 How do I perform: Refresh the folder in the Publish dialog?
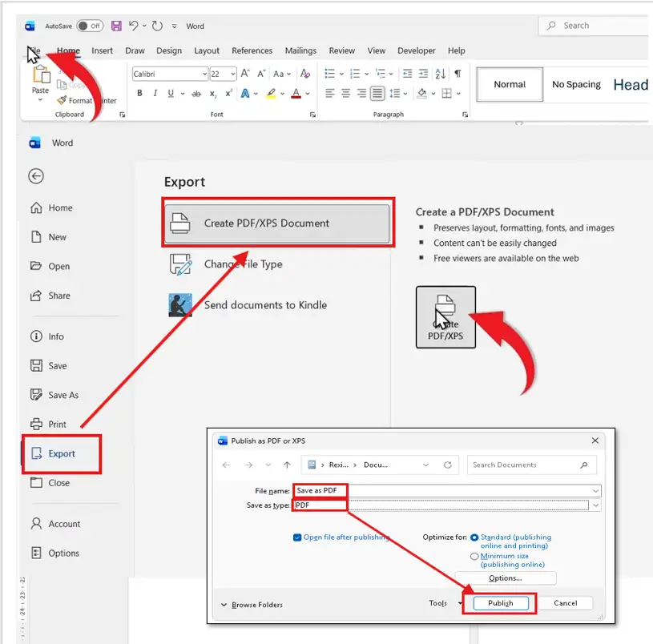coord(448,465)
